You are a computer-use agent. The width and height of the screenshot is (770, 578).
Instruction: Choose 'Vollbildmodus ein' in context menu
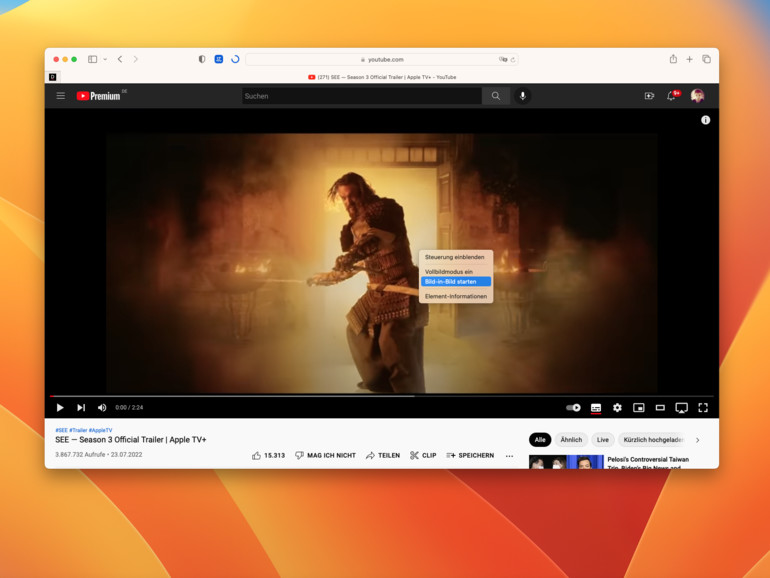[449, 271]
